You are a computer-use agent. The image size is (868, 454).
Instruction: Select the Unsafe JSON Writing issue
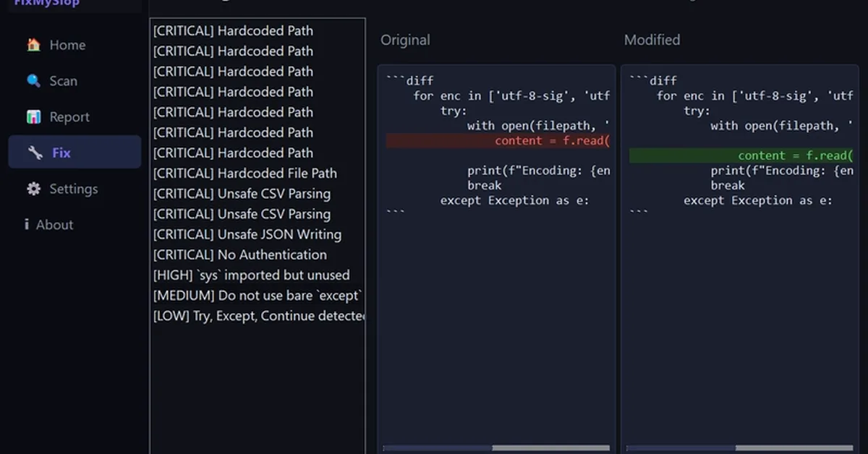247,234
